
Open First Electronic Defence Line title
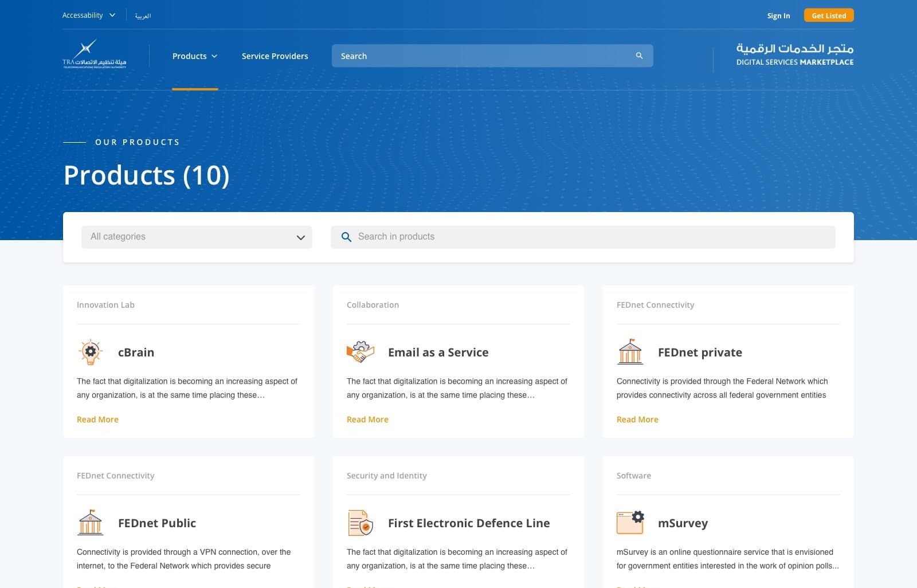[x=469, y=523]
